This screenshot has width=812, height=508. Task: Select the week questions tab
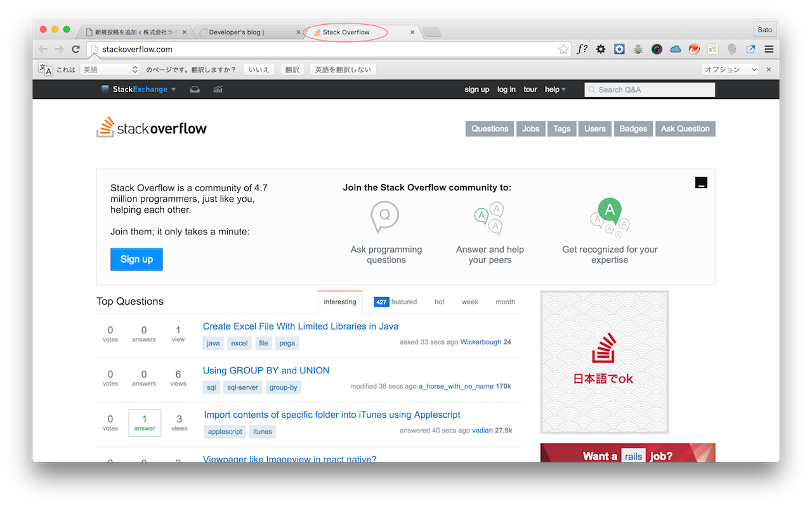click(469, 302)
